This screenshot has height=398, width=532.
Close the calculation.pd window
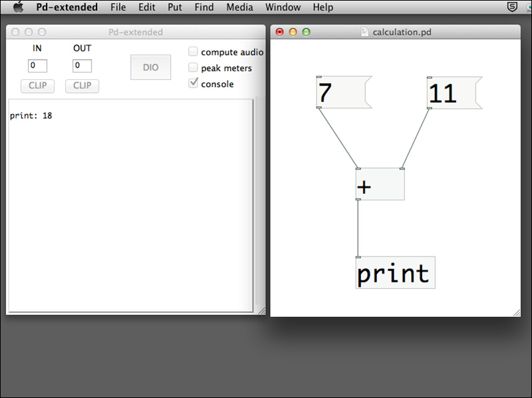[279, 32]
